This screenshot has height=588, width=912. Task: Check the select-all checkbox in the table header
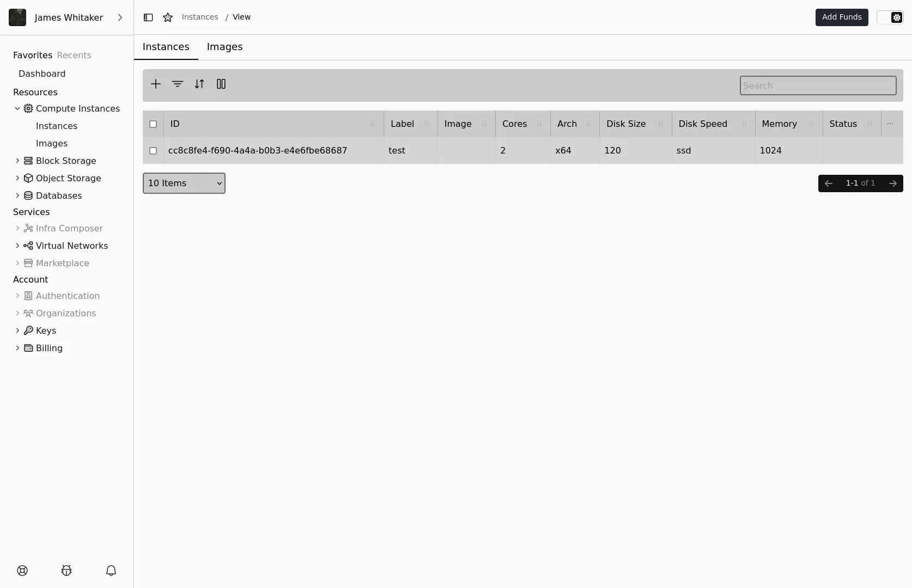click(153, 124)
